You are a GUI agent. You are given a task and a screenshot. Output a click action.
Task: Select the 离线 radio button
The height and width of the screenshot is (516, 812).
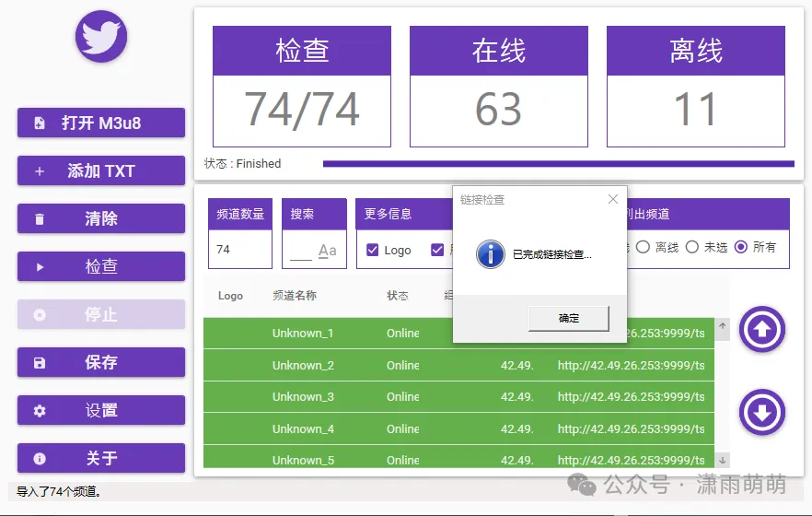click(x=643, y=247)
